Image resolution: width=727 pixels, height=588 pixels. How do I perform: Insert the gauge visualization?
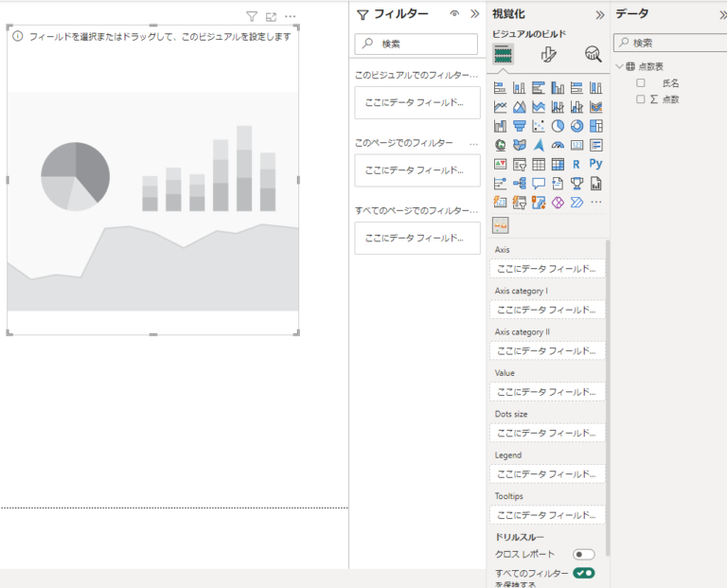[x=558, y=145]
